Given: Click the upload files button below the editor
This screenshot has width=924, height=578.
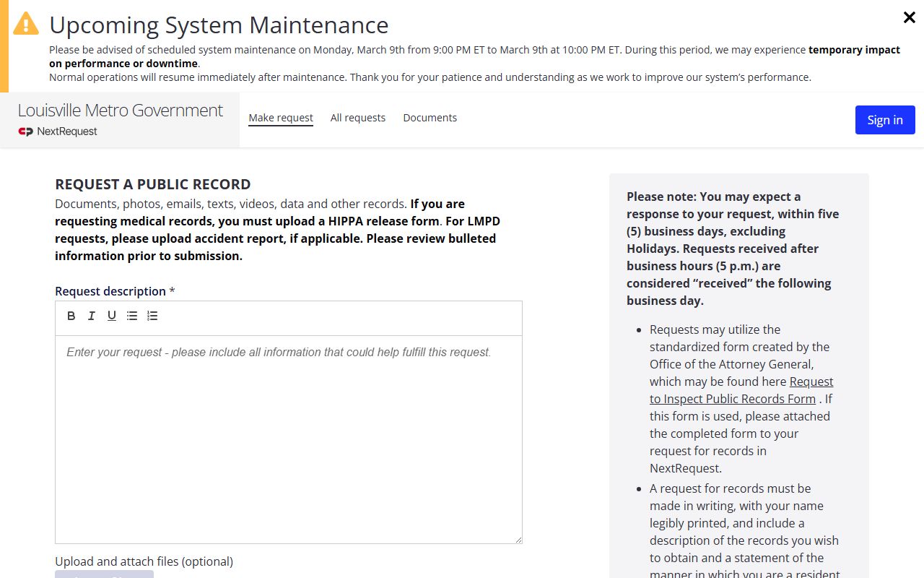Looking at the screenshot, I should pos(104,574).
